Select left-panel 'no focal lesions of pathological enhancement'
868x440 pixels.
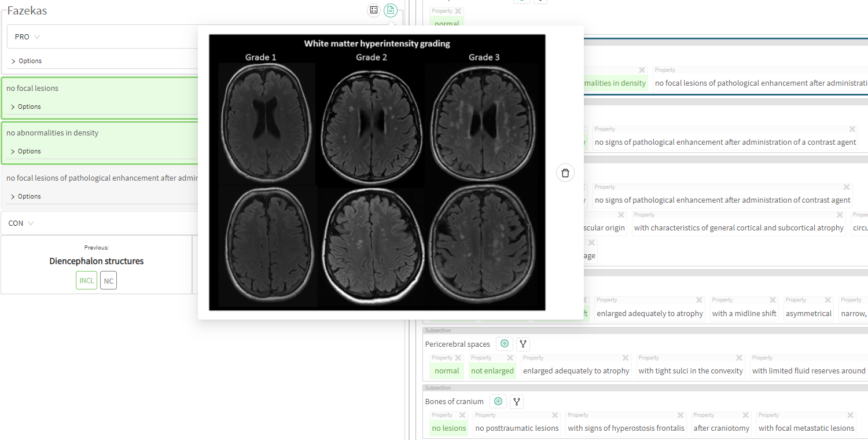(102, 178)
